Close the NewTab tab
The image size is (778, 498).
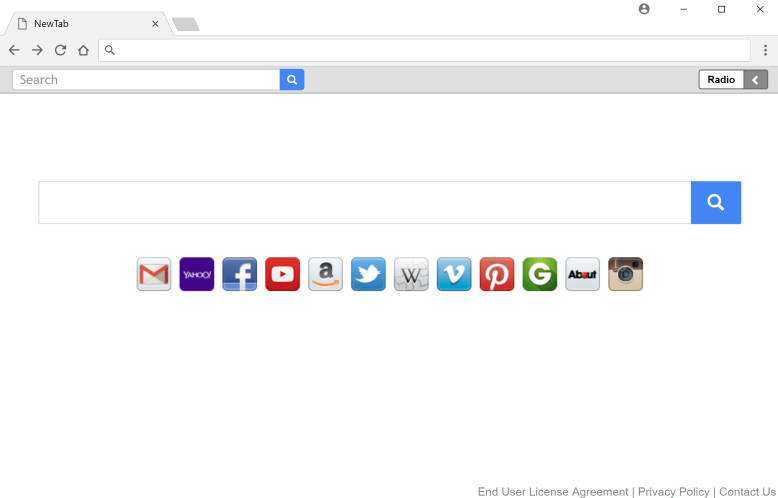pyautogui.click(x=155, y=24)
